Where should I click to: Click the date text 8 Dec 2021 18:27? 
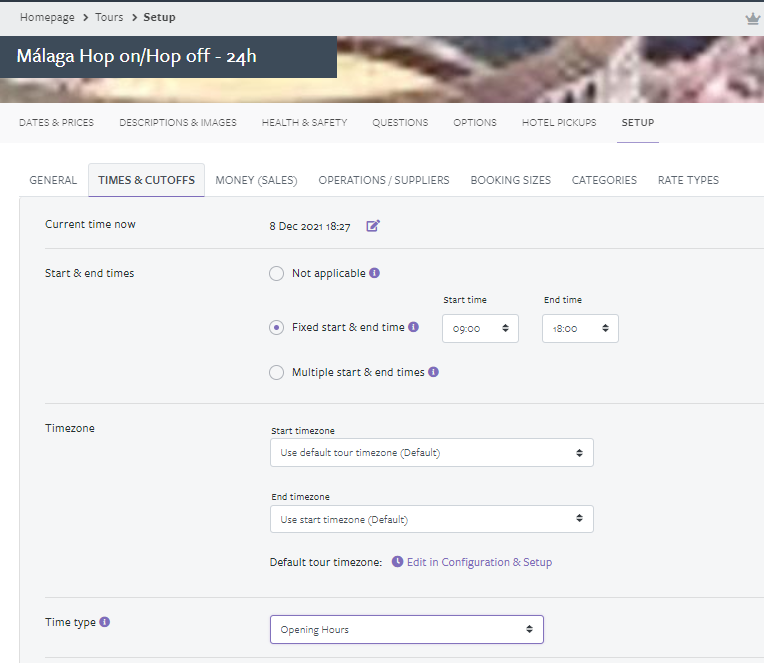[310, 227]
